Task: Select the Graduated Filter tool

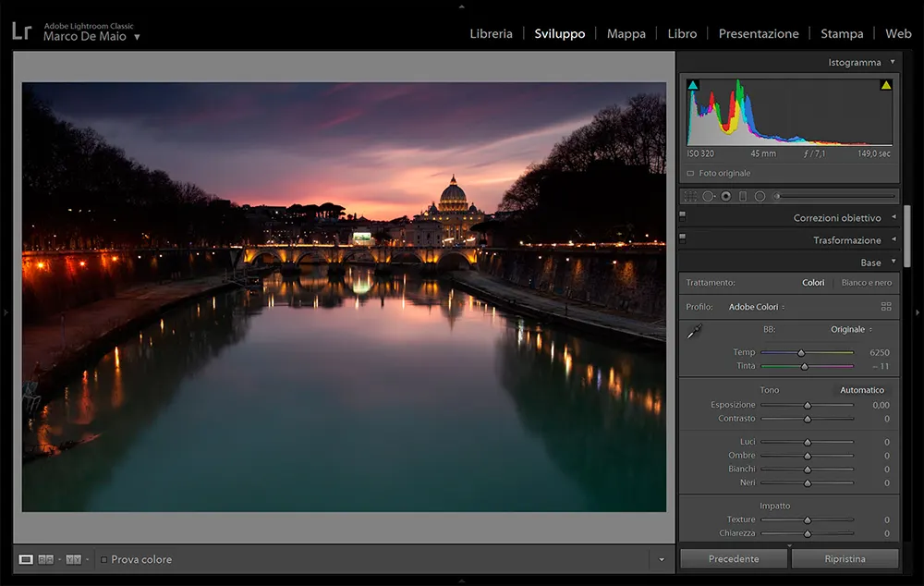Action: (x=744, y=196)
